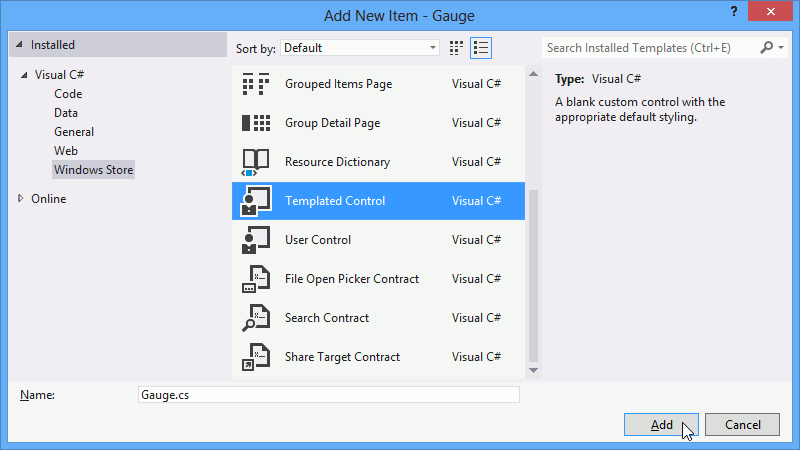Expand the Online templates node

pos(20,198)
